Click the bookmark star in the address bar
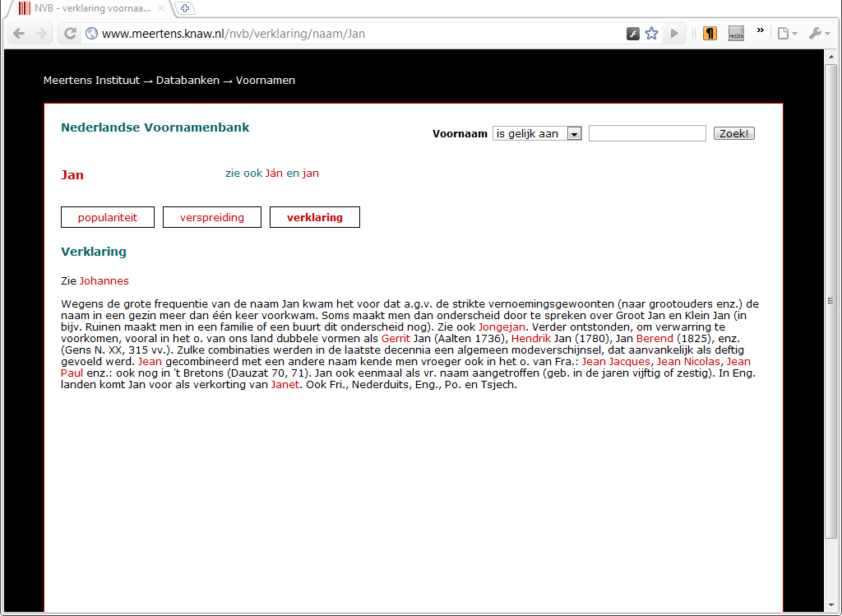The width and height of the screenshot is (842, 616). tap(651, 33)
